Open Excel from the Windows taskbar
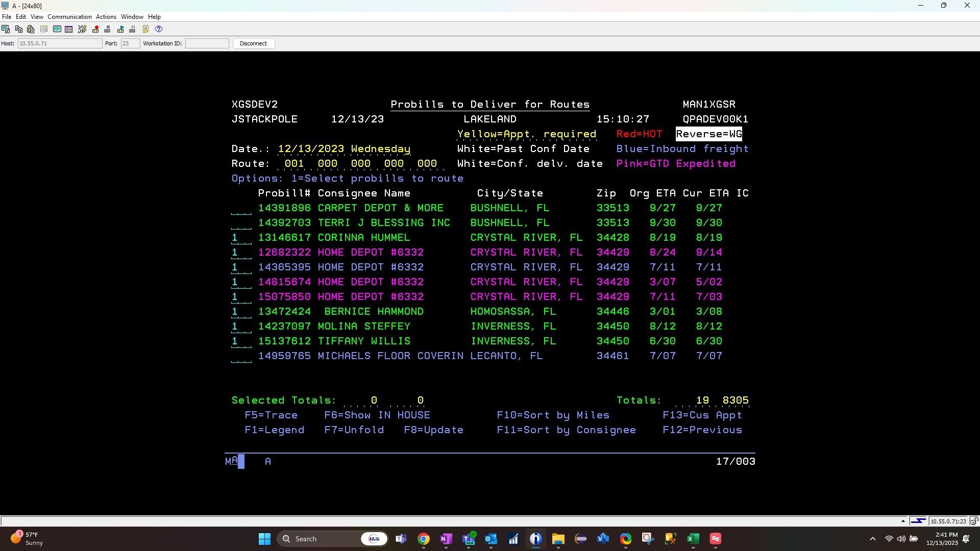 tap(693, 539)
